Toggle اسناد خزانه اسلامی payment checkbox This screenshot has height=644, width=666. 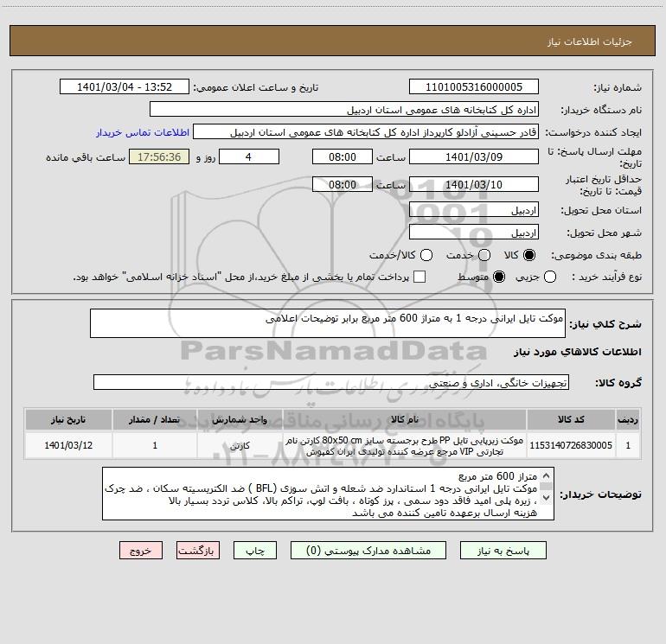point(419,277)
